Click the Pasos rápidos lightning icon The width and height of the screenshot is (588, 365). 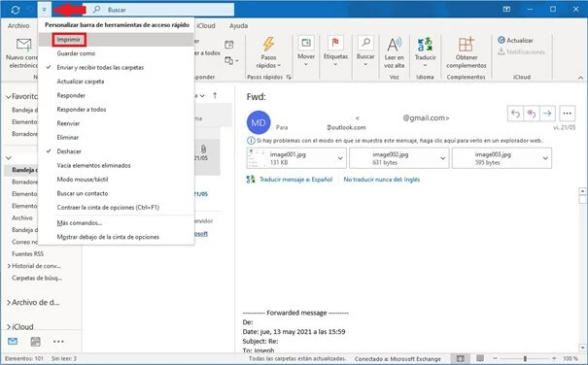[x=268, y=45]
